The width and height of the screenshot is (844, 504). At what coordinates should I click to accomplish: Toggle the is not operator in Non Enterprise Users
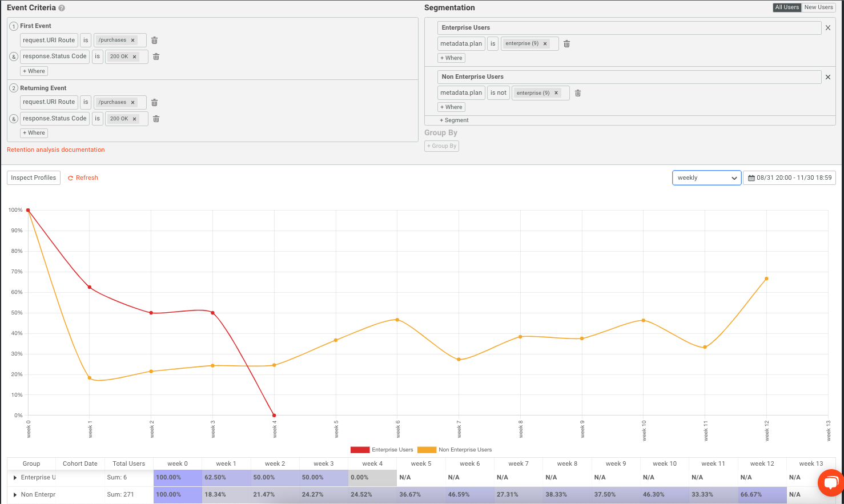[x=498, y=92]
